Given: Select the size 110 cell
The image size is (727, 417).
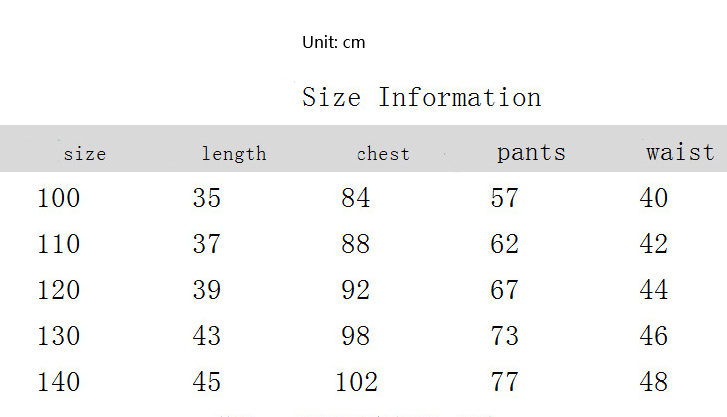Looking at the screenshot, I should click(58, 244).
